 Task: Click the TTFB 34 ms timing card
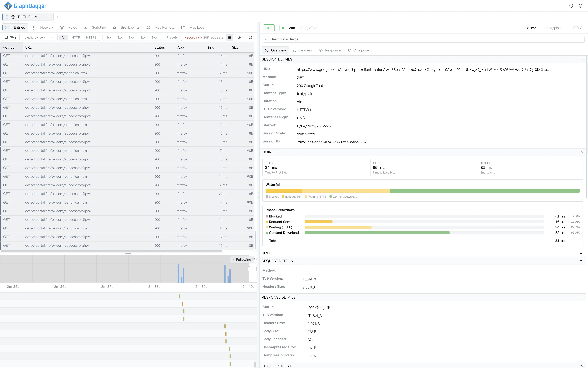click(x=315, y=167)
